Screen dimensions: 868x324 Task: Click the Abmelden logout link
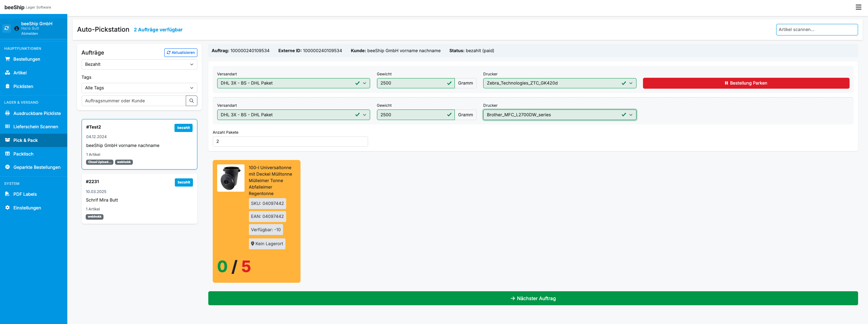pos(30,34)
